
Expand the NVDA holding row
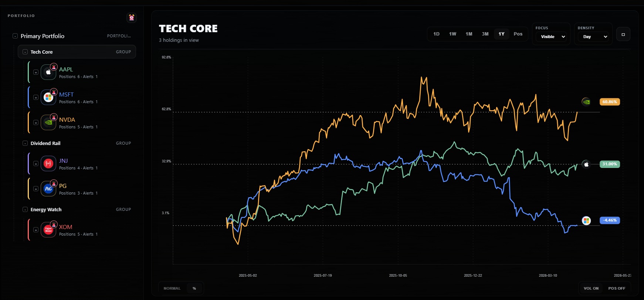pos(36,123)
